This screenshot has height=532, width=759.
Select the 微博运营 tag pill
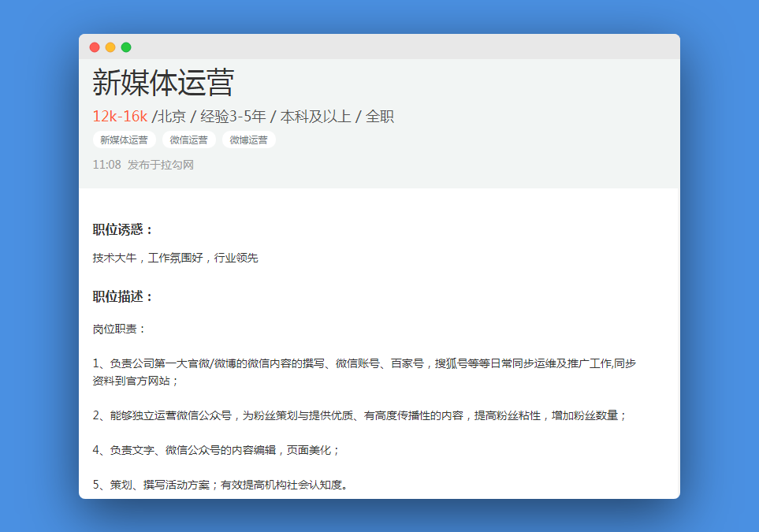click(249, 140)
